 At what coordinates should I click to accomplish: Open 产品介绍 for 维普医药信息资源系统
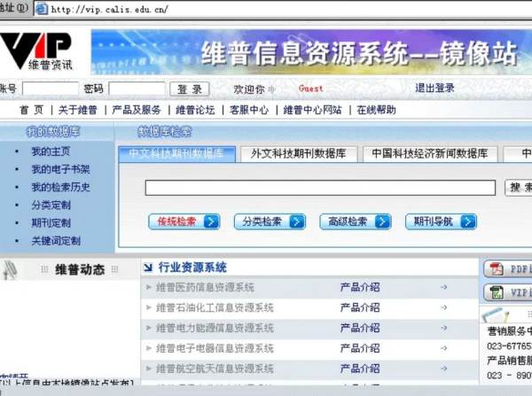click(x=360, y=288)
